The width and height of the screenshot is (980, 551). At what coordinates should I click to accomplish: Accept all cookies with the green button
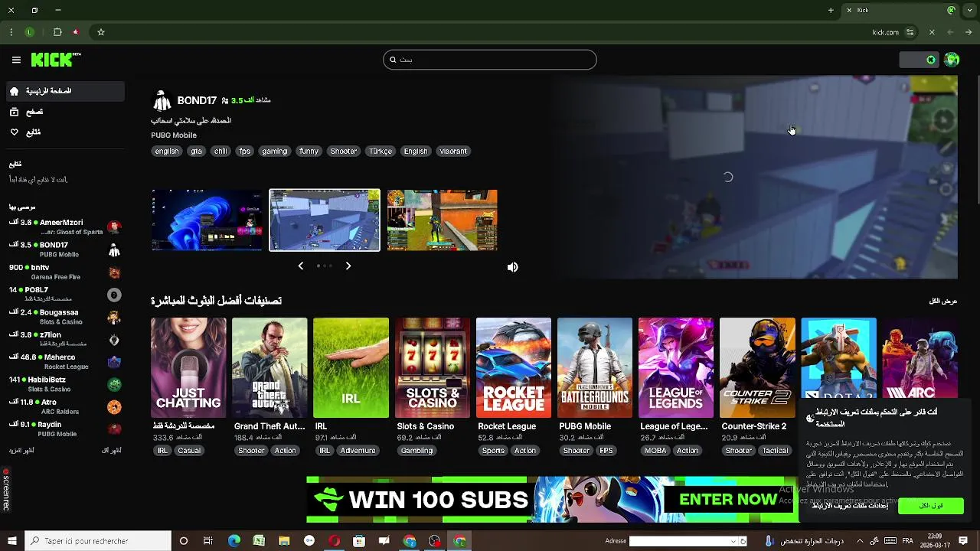(931, 505)
